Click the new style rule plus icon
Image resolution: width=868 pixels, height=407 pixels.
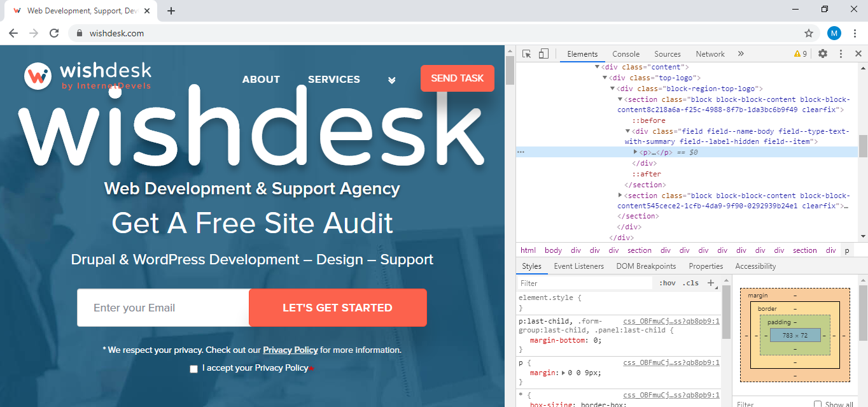point(711,283)
